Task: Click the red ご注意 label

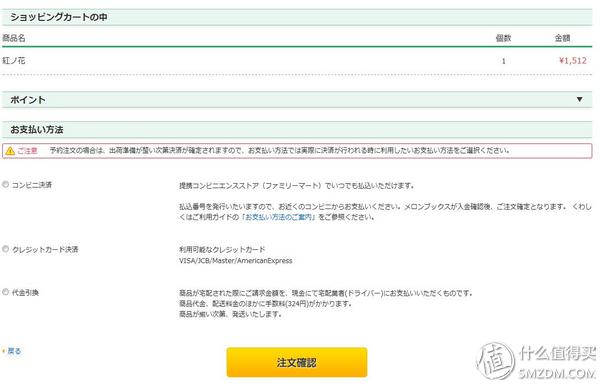Action: click(28, 151)
